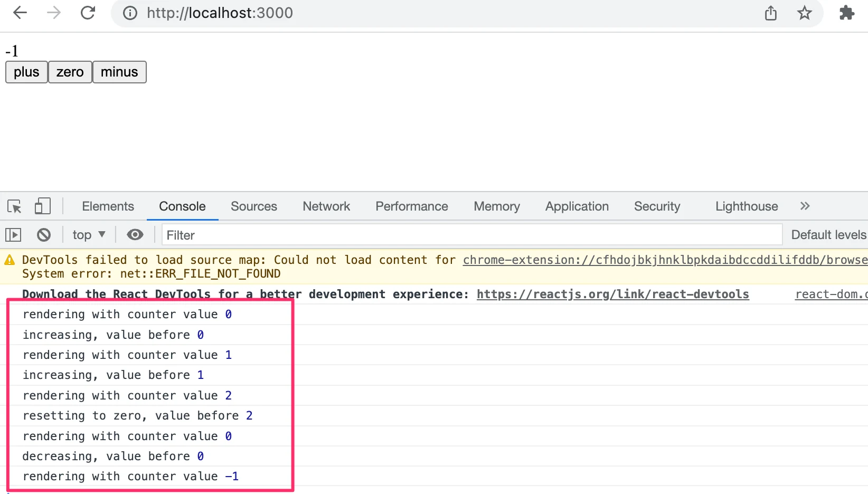
Task: Open the top JavaScript context dropdown
Action: 89,235
